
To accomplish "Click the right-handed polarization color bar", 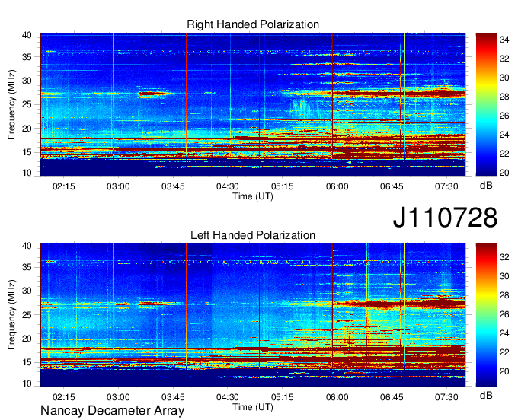I will pos(486,104).
